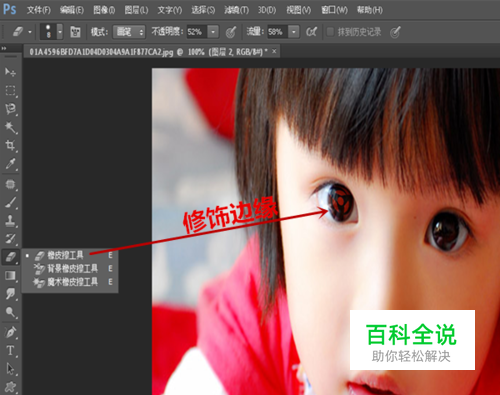The height and width of the screenshot is (395, 500).
Task: Select the Move tool
Action: 10,72
